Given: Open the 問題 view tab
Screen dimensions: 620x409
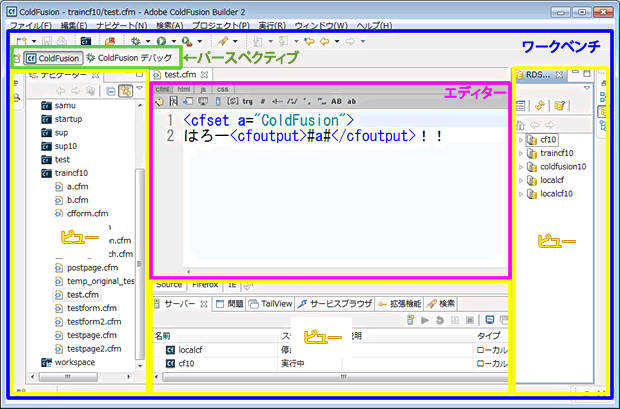Looking at the screenshot, I should (x=230, y=304).
